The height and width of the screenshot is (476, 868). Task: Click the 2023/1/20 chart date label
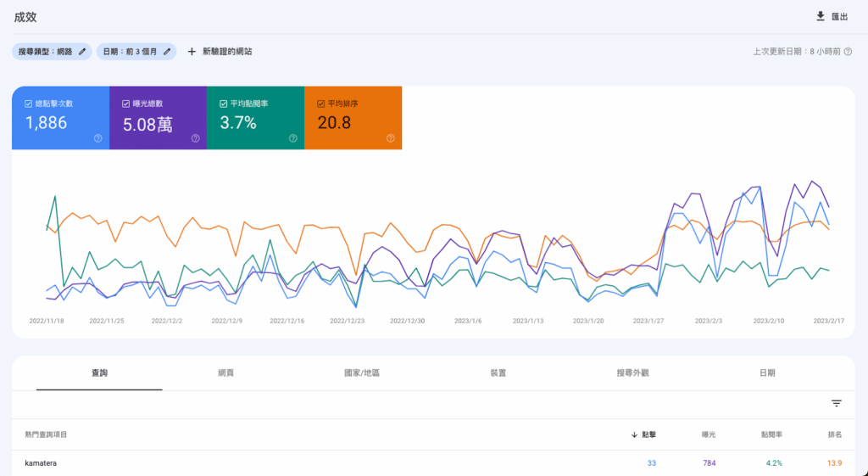point(588,321)
